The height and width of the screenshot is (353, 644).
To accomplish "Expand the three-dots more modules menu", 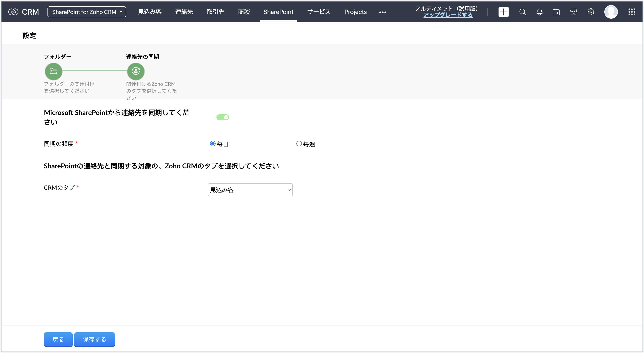I will click(x=382, y=12).
